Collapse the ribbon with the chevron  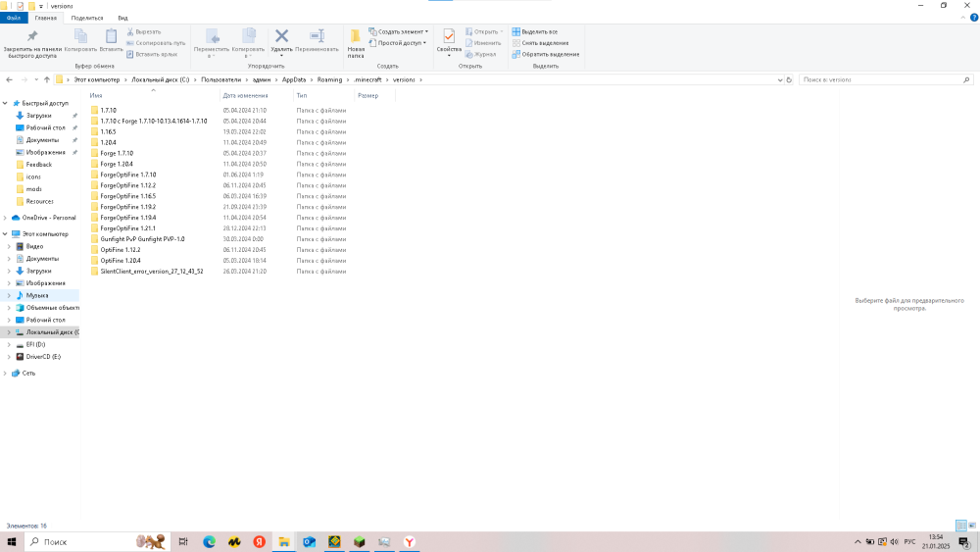963,18
